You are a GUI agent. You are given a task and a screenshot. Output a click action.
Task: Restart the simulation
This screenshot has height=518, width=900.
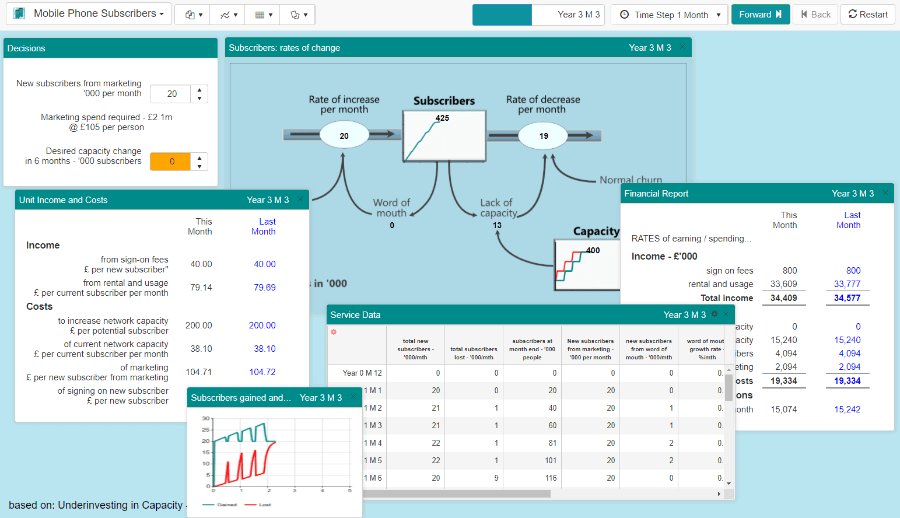867,15
